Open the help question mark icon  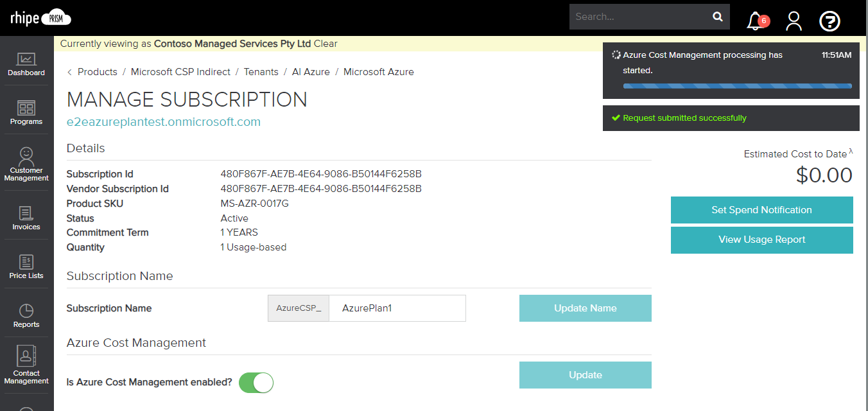point(829,21)
